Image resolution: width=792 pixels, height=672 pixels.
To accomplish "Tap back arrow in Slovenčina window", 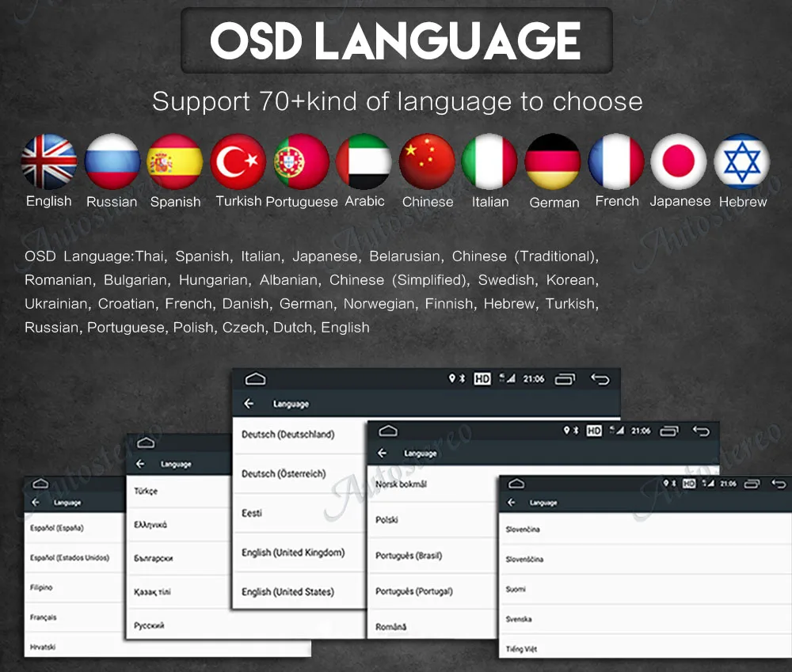I will click(x=511, y=503).
